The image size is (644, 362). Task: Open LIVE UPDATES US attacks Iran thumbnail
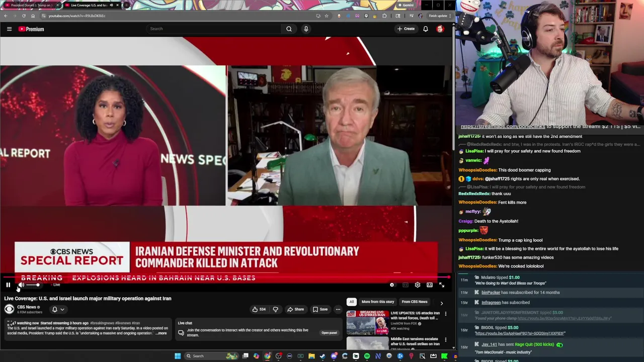pos(367,322)
